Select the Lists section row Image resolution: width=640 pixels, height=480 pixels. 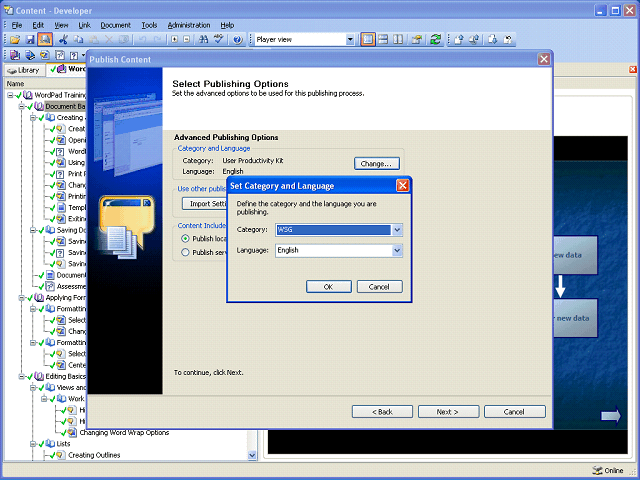(63, 444)
